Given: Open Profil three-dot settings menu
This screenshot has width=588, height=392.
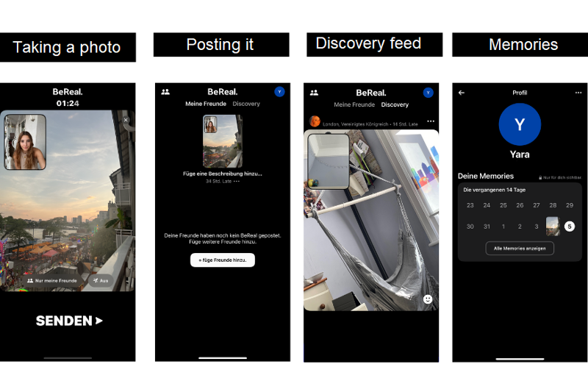Looking at the screenshot, I should [578, 93].
